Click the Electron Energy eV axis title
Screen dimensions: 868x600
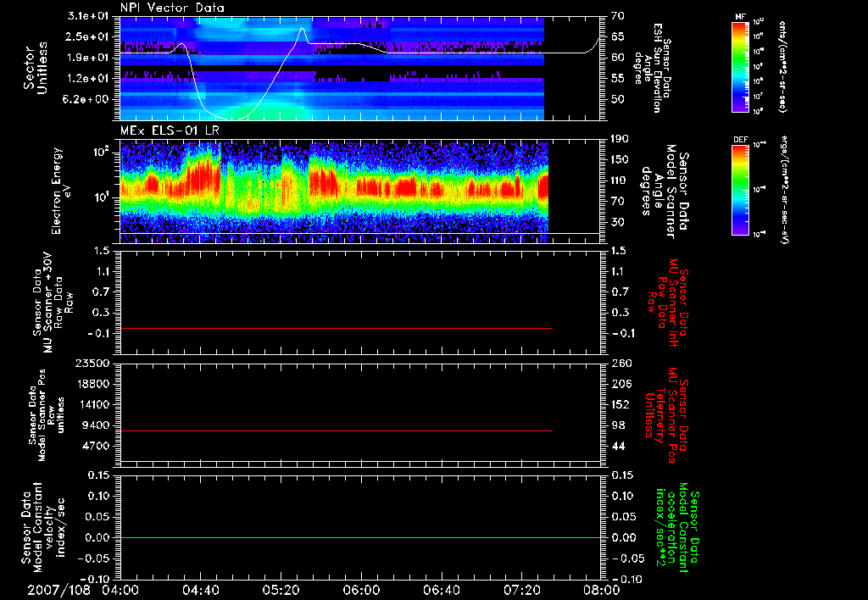click(60, 191)
